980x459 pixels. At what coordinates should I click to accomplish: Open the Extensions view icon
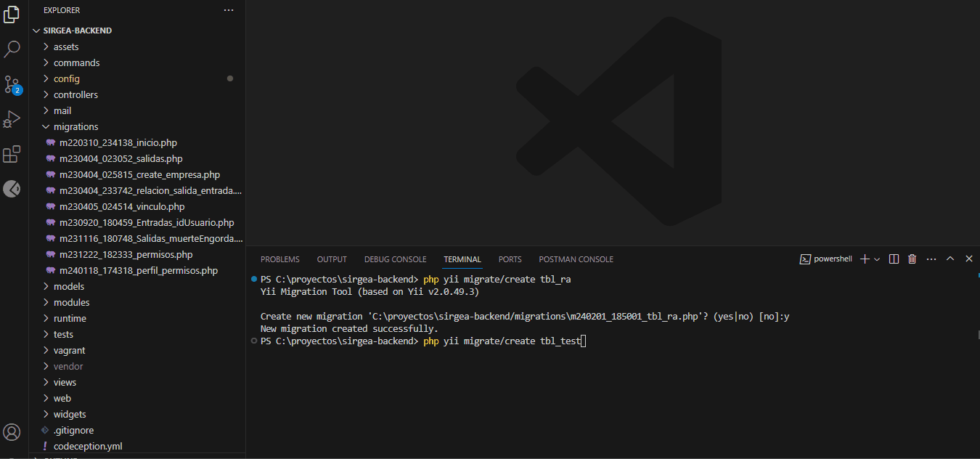pyautogui.click(x=12, y=154)
